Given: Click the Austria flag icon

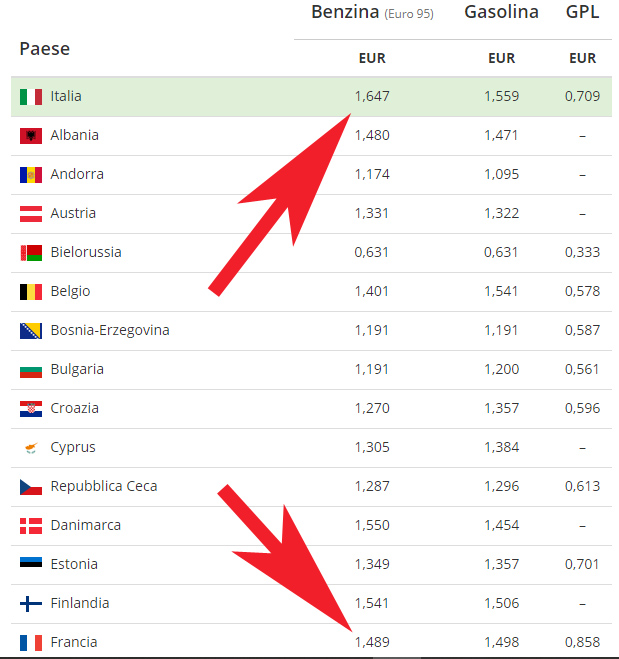Looking at the screenshot, I should coord(31,214).
